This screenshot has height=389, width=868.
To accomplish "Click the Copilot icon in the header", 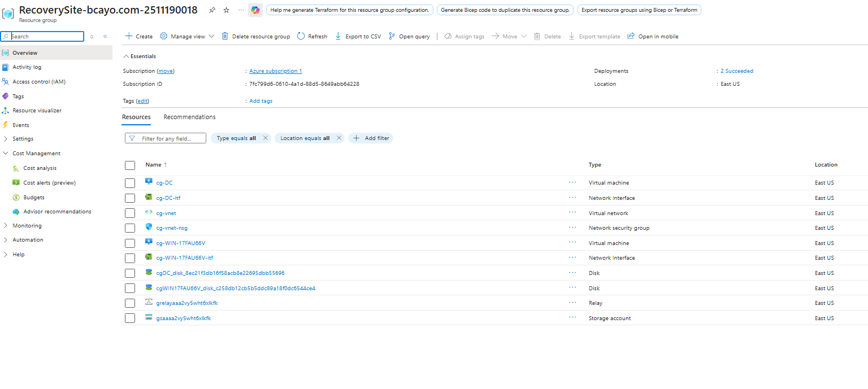I will 255,10.
